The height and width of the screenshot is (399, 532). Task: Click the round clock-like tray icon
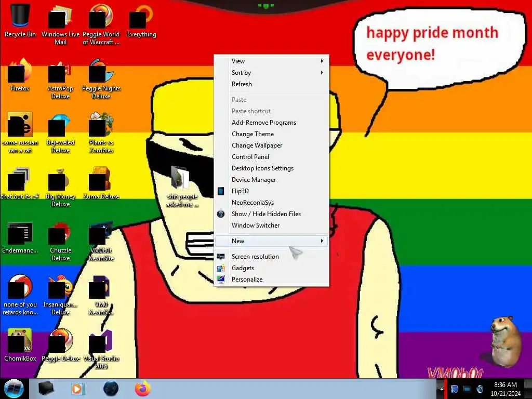click(x=480, y=389)
